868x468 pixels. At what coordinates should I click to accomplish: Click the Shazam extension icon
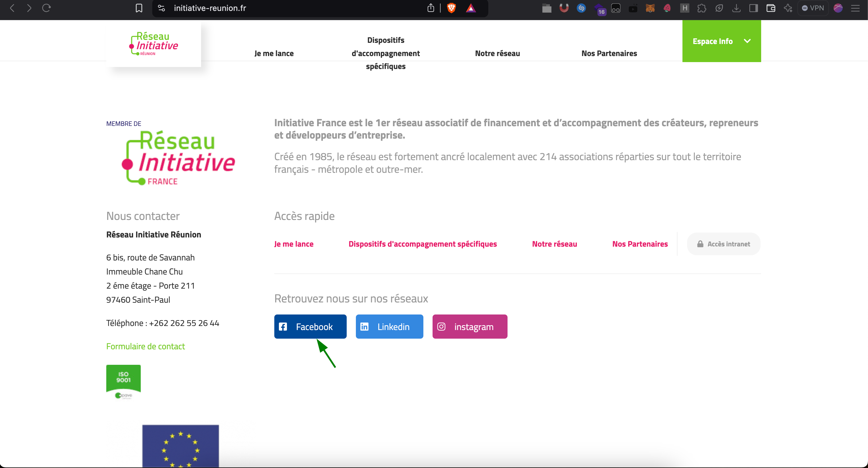(581, 8)
